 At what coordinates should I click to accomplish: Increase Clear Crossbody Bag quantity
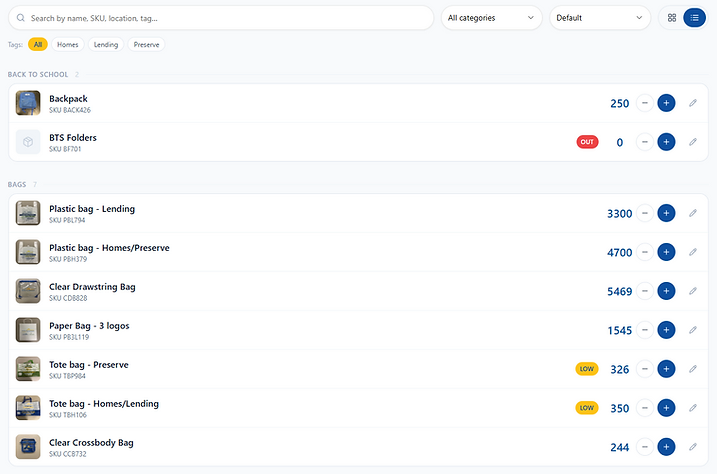tap(666, 447)
